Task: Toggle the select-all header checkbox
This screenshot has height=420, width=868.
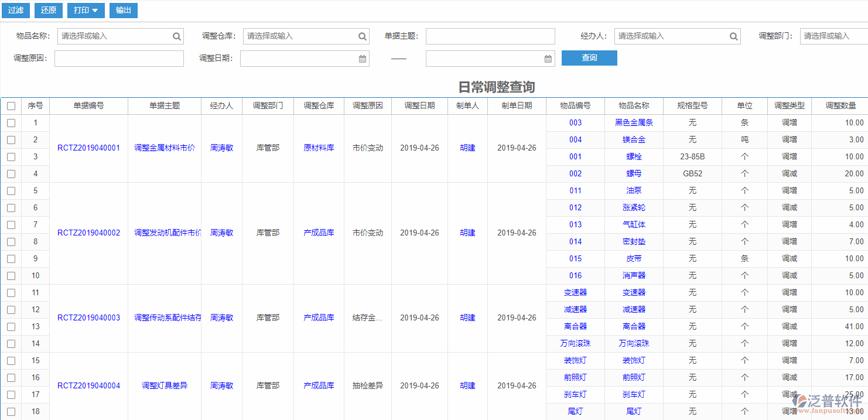Action: click(11, 106)
